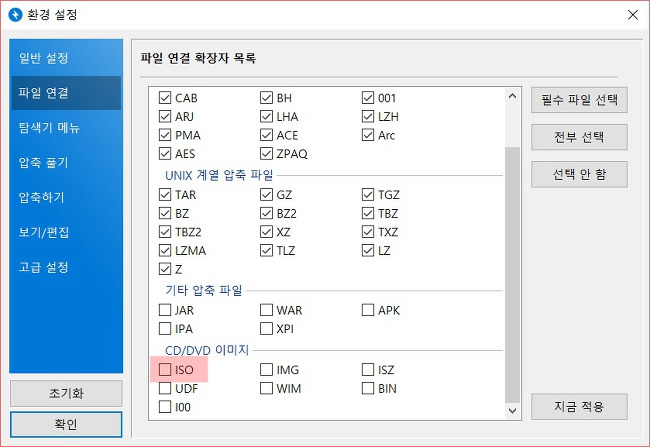650x447 pixels.
Task: Uncheck the TBZ extension
Action: [x=368, y=213]
